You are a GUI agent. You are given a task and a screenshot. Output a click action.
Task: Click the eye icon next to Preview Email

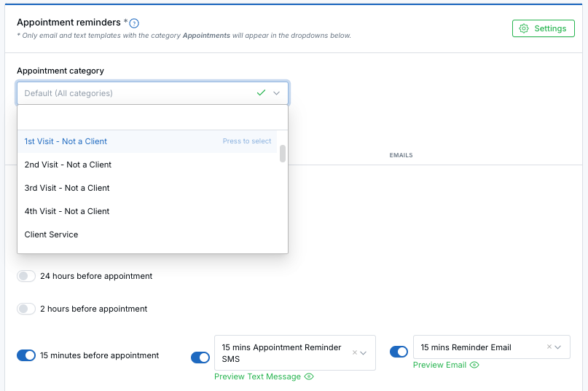coord(475,365)
